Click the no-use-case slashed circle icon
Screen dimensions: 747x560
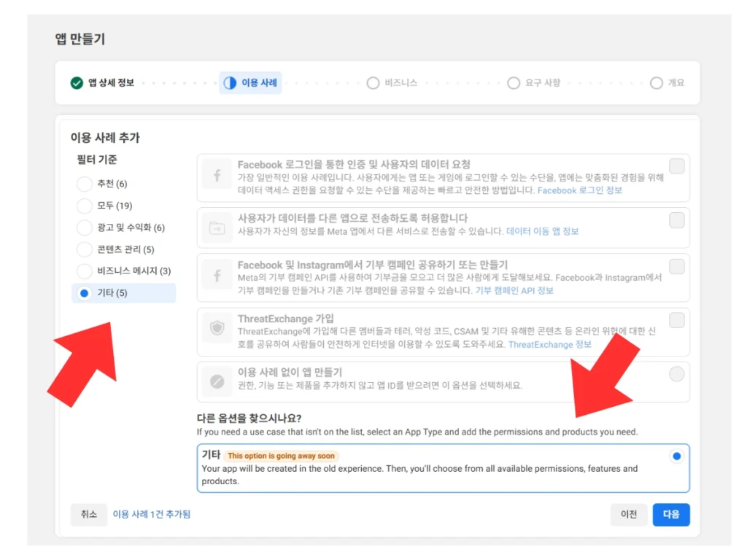(217, 381)
